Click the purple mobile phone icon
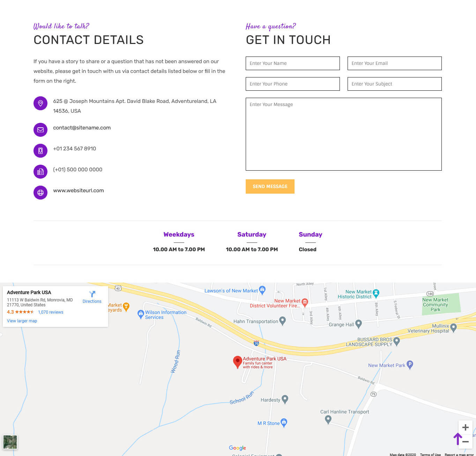Screen dimensions: 476x456 click(x=40, y=151)
